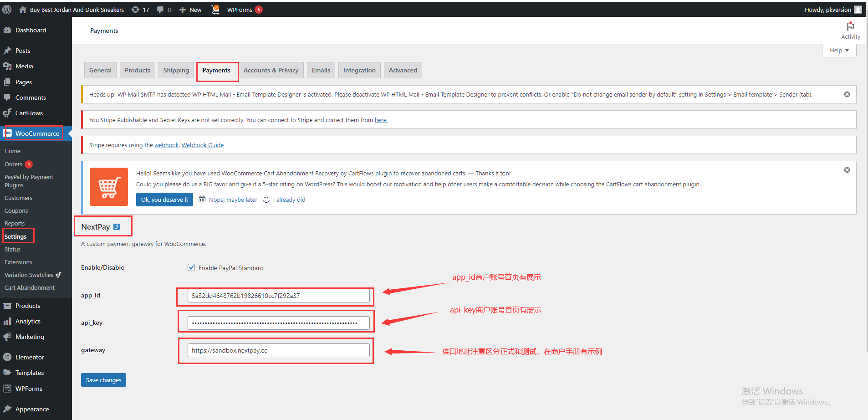The image size is (868, 420).
Task: Click the CartFlows icon in sidebar
Action: coord(7,113)
